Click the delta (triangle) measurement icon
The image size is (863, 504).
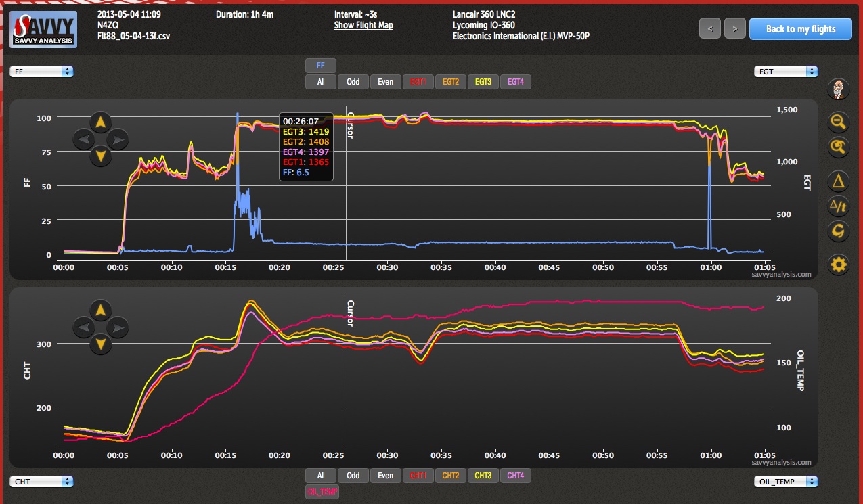pos(839,181)
